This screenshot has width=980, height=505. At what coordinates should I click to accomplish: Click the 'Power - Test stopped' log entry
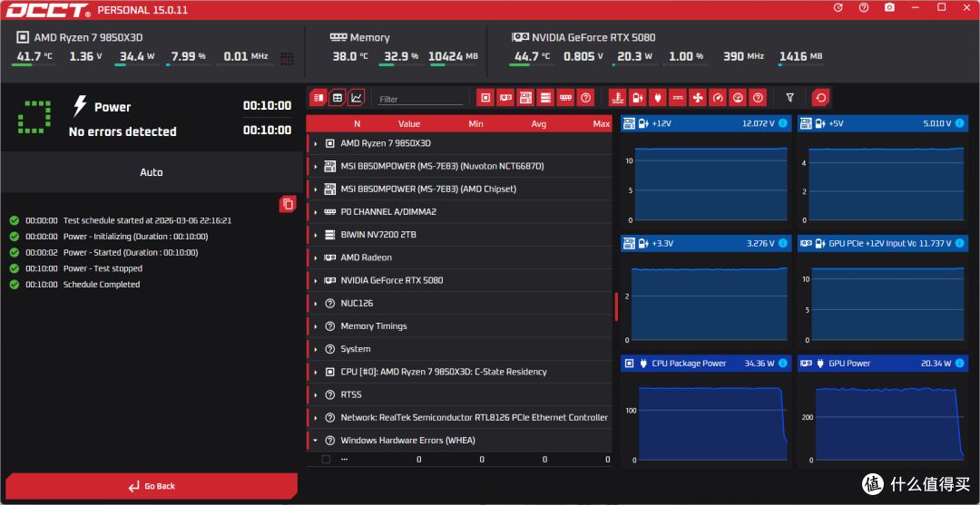(103, 268)
